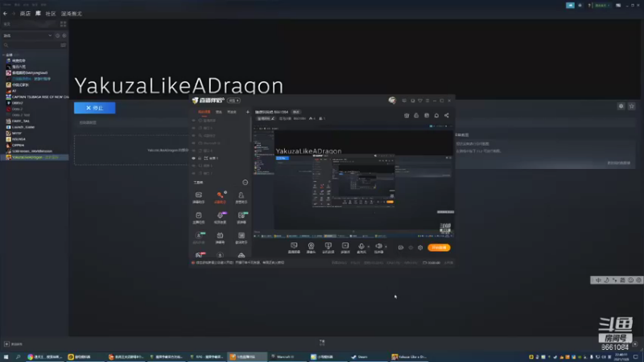Open streaming settings gear near start button
644x362 pixels.
[x=420, y=248]
